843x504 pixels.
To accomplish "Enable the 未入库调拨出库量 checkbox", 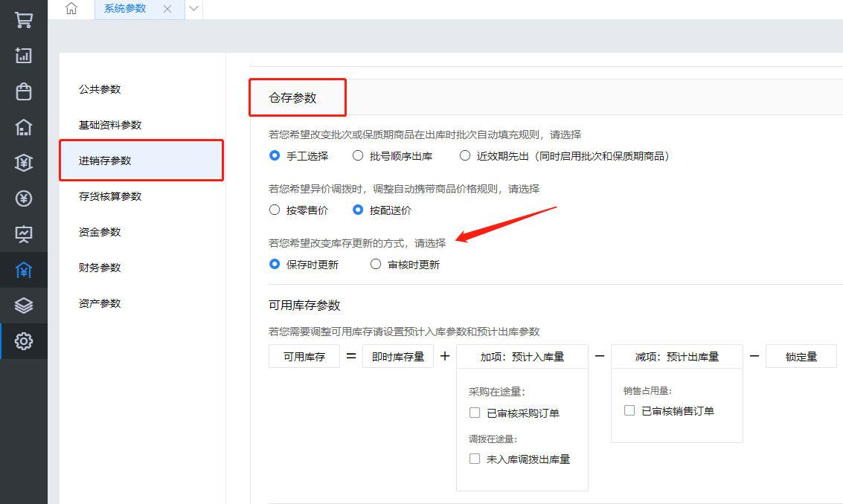I will click(x=475, y=459).
